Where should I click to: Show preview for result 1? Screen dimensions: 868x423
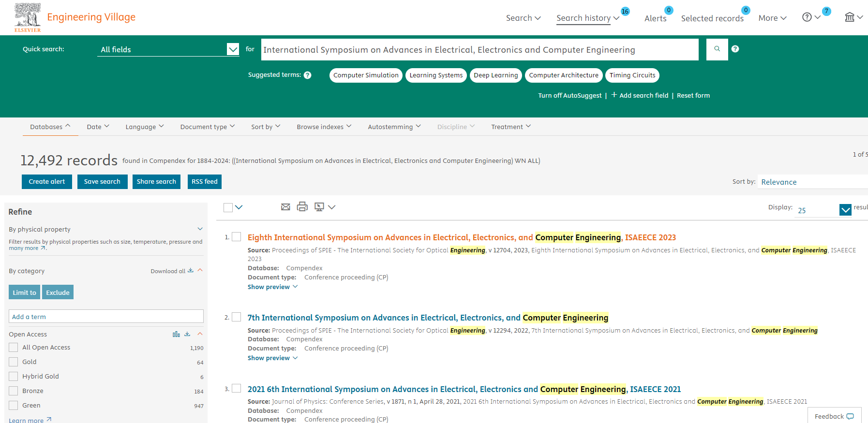pos(273,287)
